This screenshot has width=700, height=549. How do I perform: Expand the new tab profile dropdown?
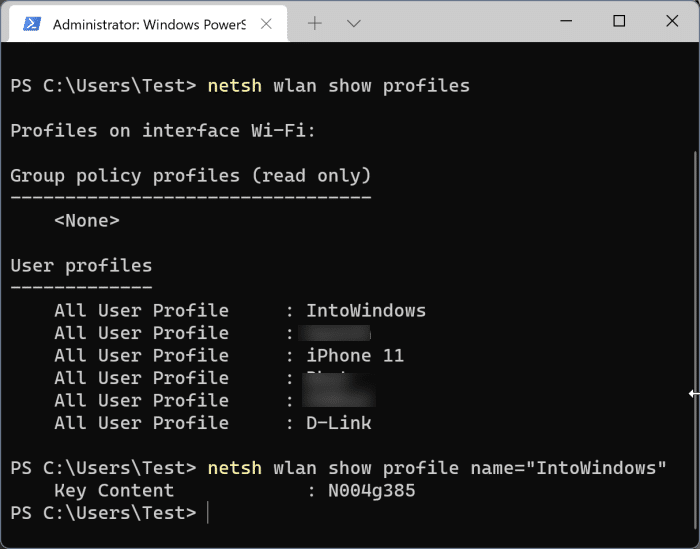click(354, 23)
